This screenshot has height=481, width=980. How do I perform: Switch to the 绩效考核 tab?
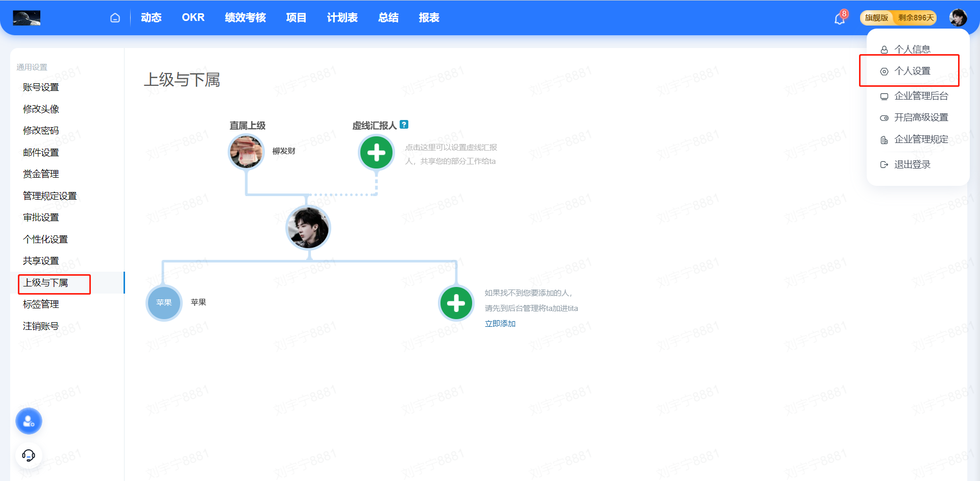coord(245,18)
